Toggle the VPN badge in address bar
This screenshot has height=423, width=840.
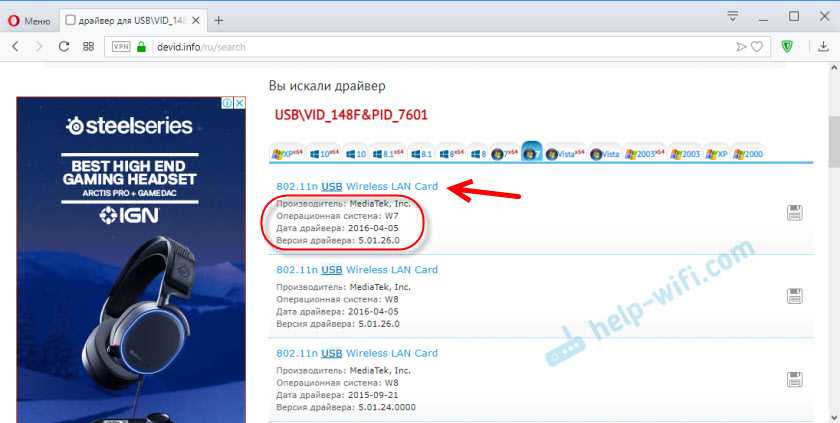[x=121, y=46]
